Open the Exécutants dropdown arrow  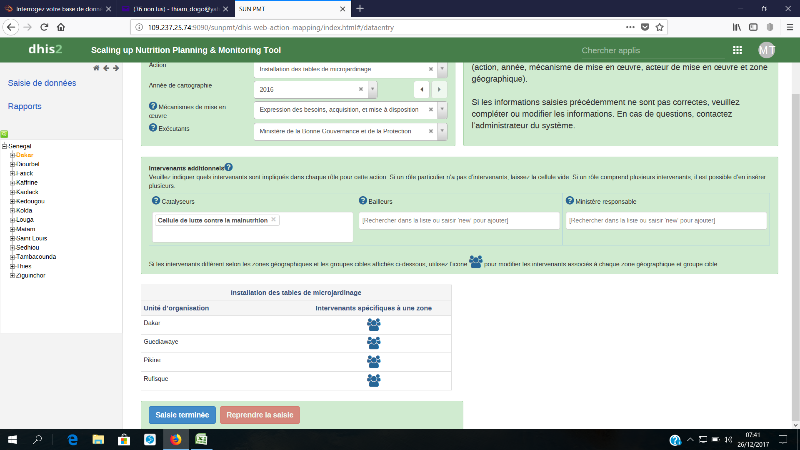(x=441, y=129)
